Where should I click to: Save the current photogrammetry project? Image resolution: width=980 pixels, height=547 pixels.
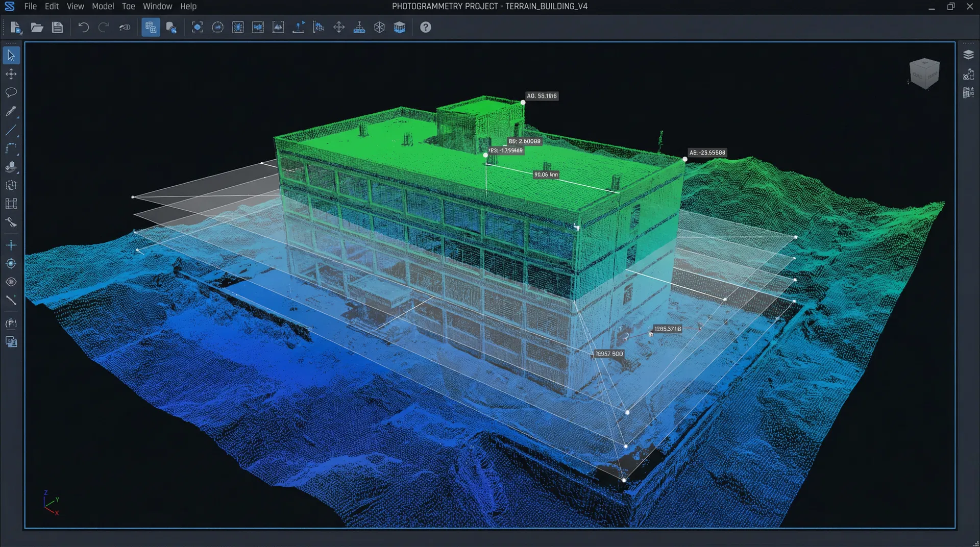tap(57, 27)
